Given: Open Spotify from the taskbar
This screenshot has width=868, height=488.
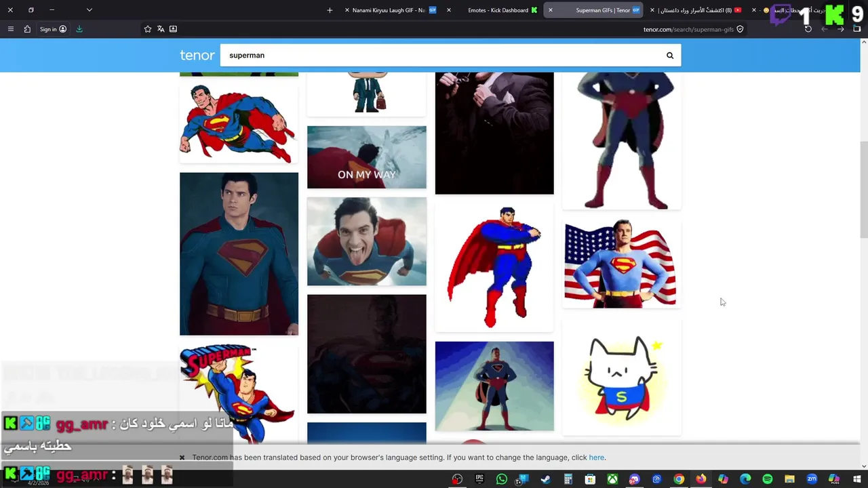Looking at the screenshot, I should coord(767,479).
